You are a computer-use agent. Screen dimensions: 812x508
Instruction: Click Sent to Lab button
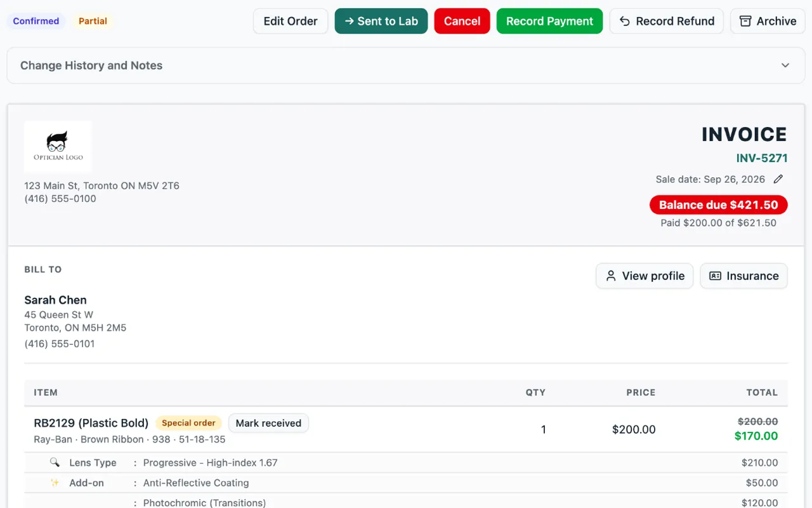(381, 21)
